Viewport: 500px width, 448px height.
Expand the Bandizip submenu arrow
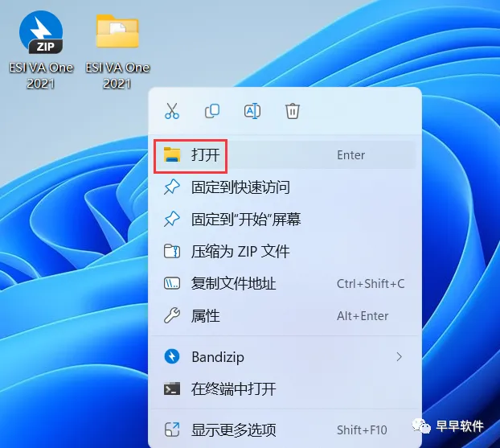[399, 357]
